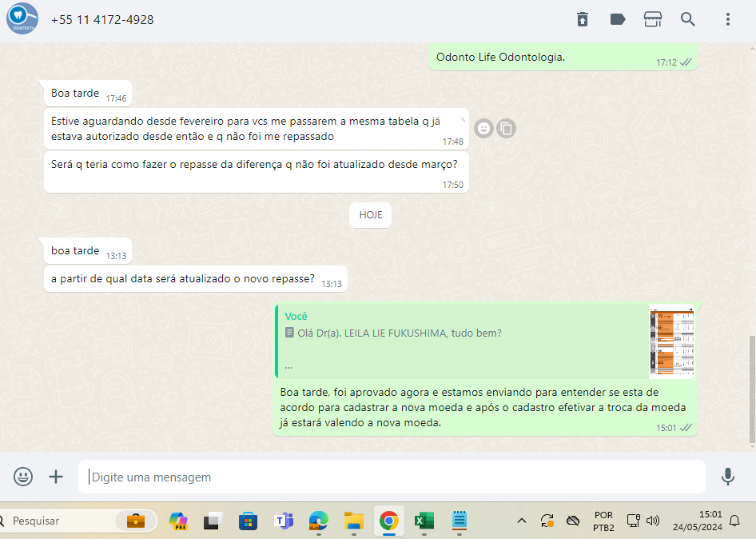This screenshot has height=539, width=756.
Task: Select message 'a partir de qual data será atualizado'
Action: coord(195,279)
